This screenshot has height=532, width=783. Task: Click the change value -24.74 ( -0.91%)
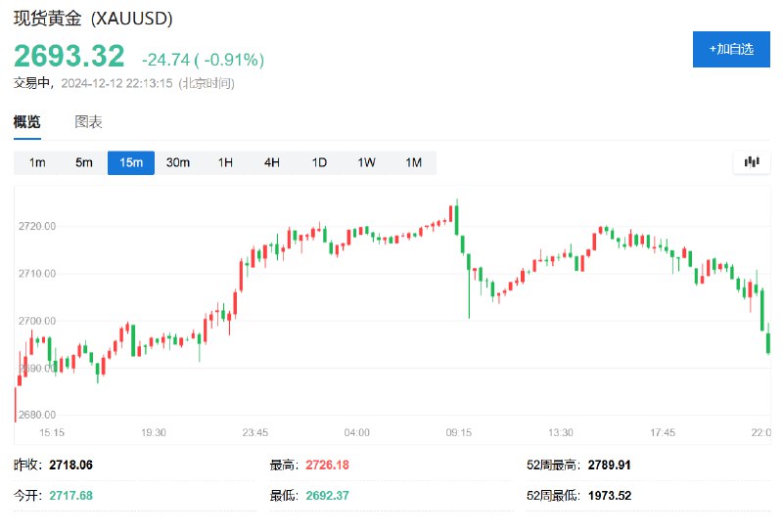[204, 60]
